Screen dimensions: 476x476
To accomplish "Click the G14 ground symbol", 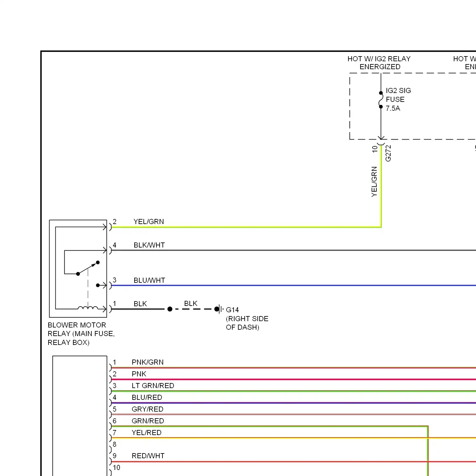I will 219,309.
